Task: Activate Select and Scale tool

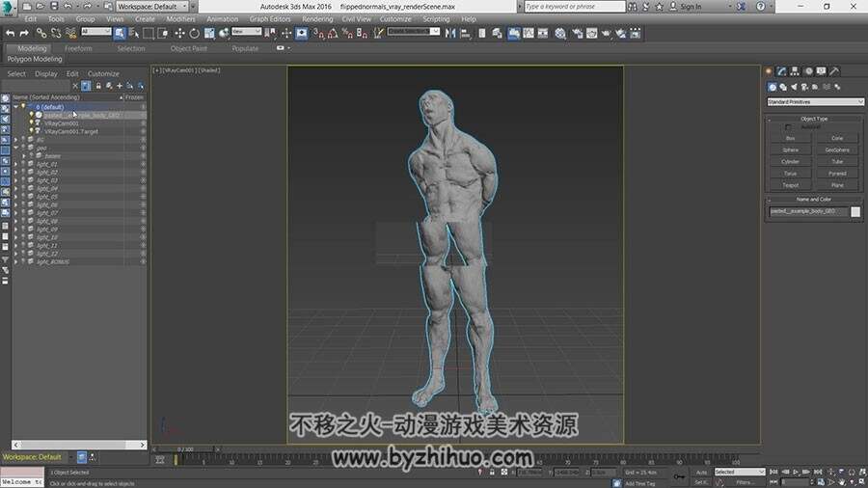Action: tap(209, 33)
